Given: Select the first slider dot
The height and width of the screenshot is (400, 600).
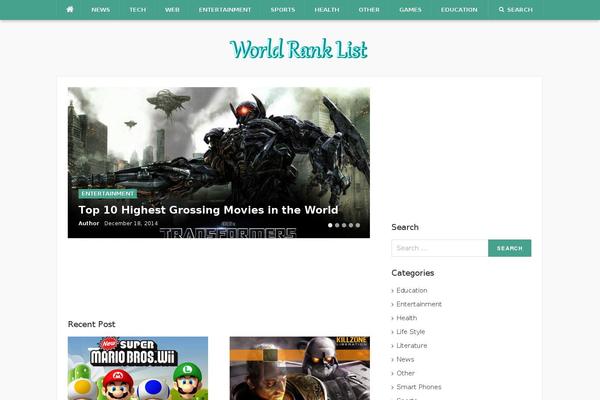Looking at the screenshot, I should [x=330, y=225].
